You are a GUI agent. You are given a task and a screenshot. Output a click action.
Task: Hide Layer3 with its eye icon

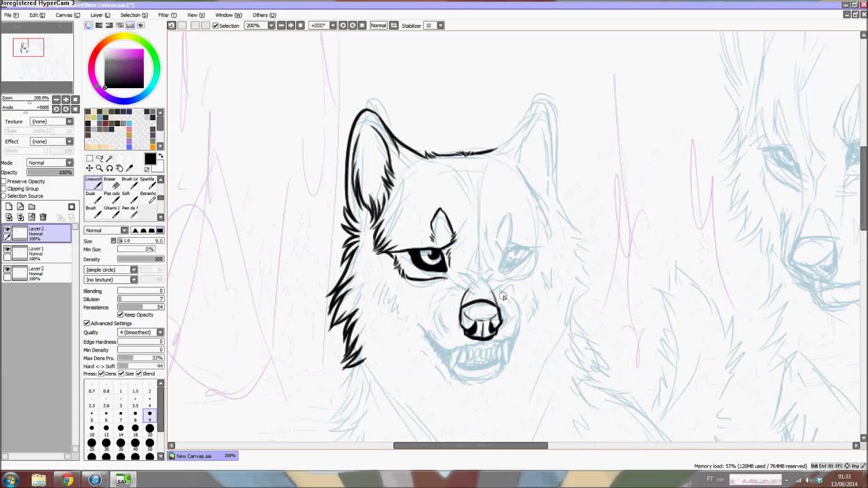point(7,230)
